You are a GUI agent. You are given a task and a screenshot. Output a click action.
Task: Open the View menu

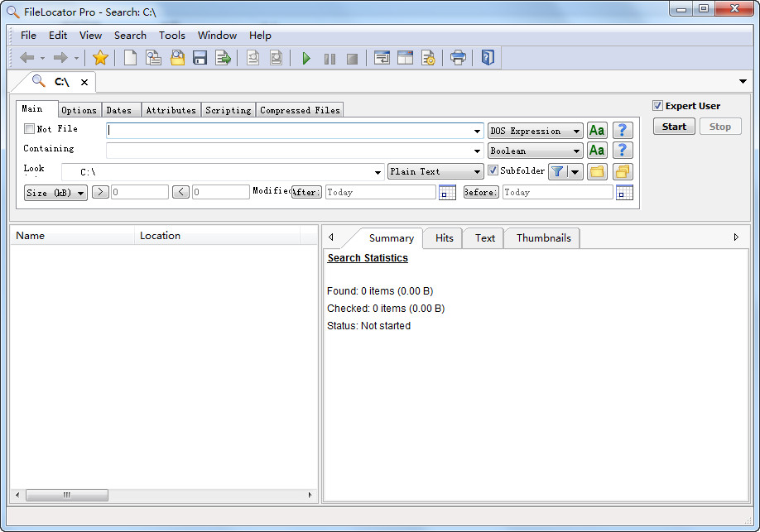(90, 36)
